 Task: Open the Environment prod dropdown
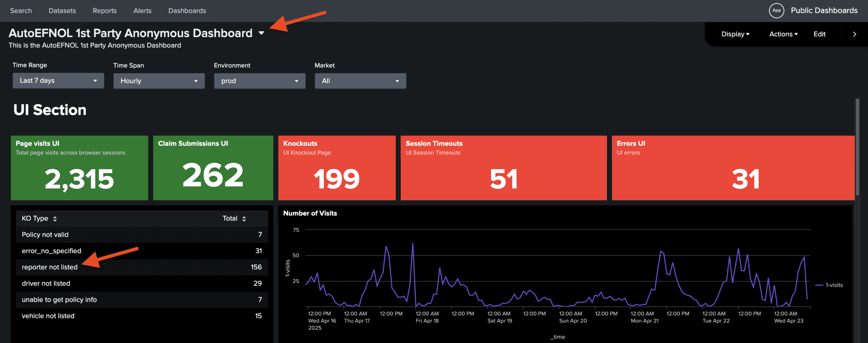pyautogui.click(x=259, y=81)
